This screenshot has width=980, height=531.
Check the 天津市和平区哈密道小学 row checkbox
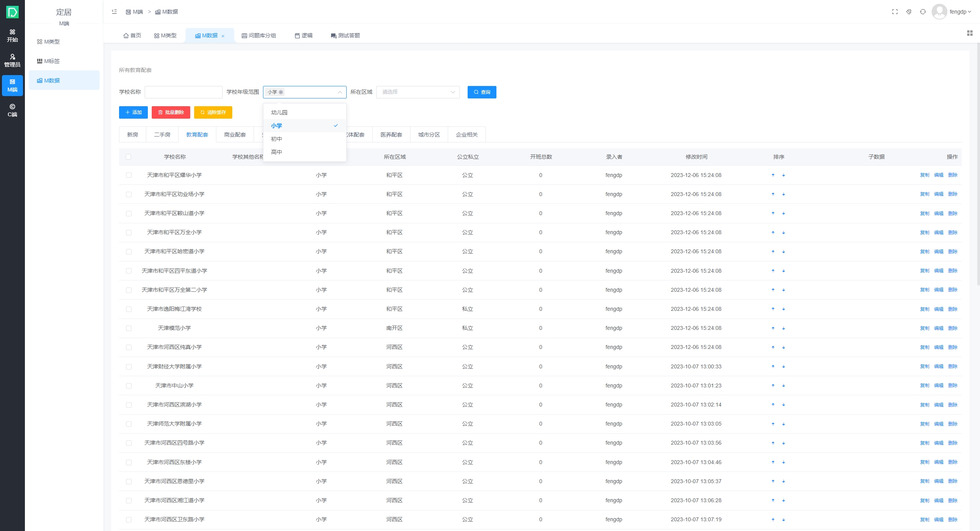point(129,252)
